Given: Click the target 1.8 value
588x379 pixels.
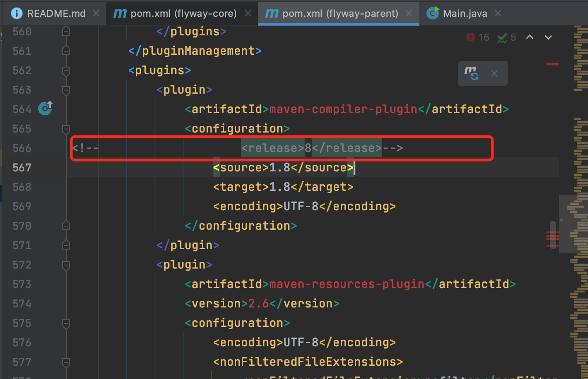Looking at the screenshot, I should (280, 187).
